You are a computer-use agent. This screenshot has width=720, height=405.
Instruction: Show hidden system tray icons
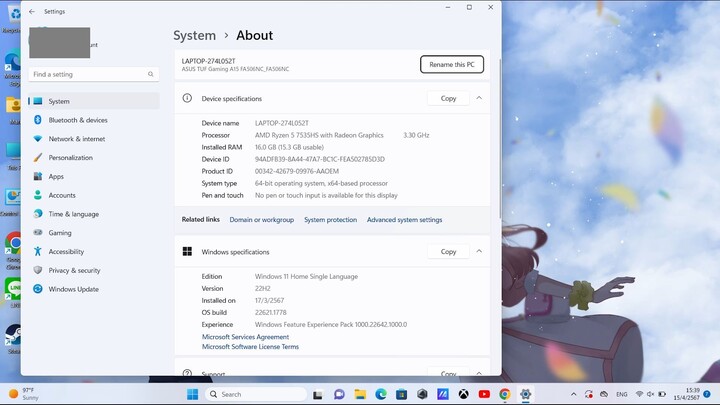pos(574,394)
